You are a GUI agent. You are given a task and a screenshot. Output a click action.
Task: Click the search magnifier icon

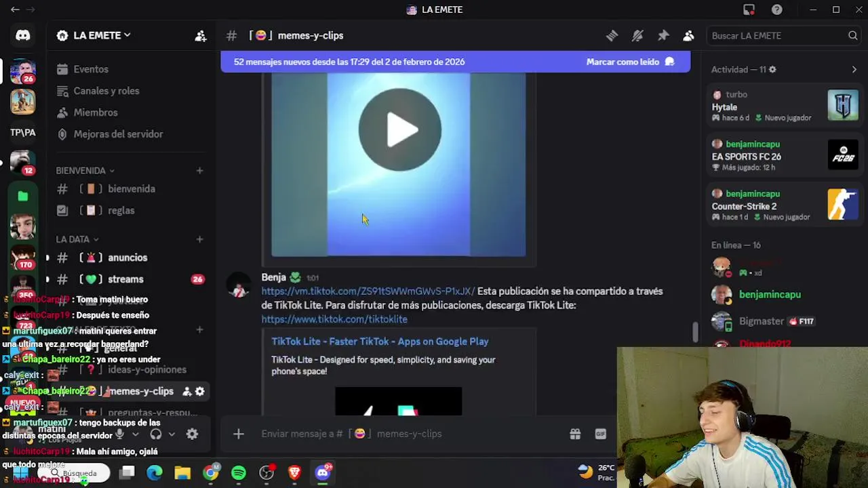(x=853, y=35)
